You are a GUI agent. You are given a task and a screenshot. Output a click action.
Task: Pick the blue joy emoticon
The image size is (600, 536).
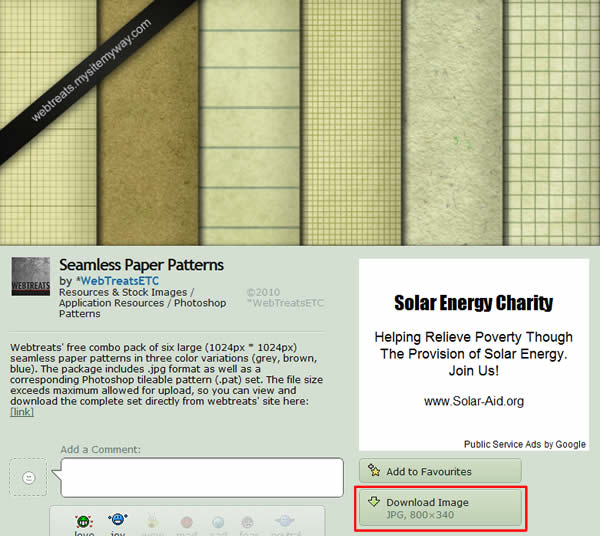118,520
